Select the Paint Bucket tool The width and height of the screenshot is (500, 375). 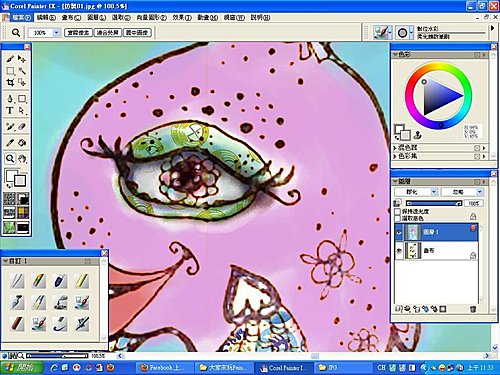(22, 143)
